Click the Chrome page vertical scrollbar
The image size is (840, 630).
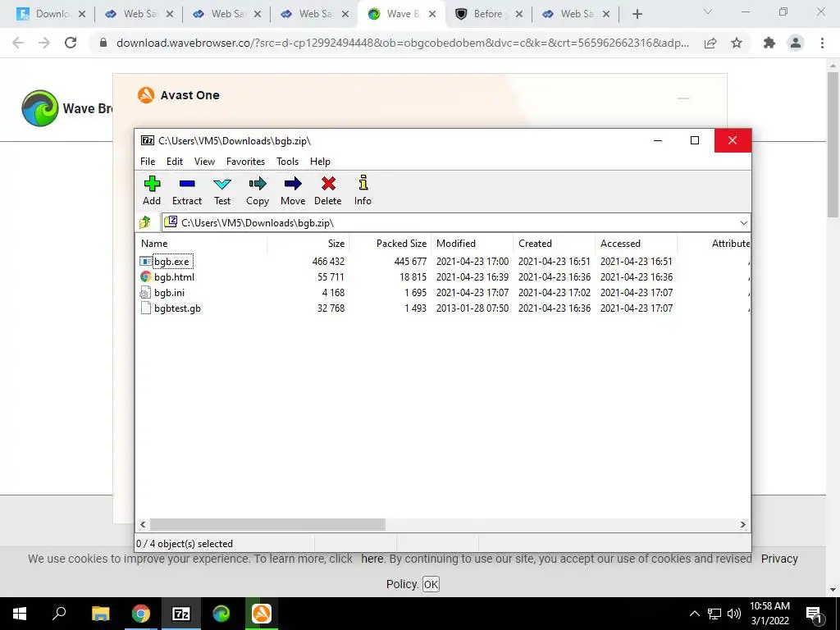point(832,144)
